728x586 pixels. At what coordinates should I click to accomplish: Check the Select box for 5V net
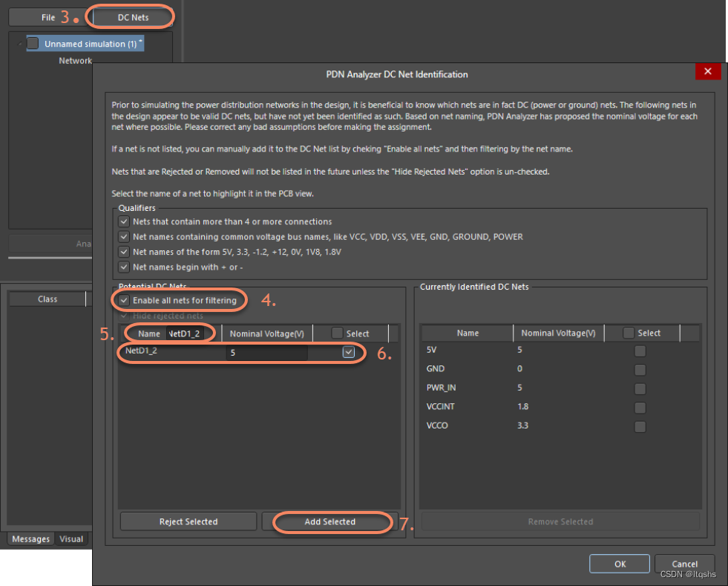(x=640, y=351)
